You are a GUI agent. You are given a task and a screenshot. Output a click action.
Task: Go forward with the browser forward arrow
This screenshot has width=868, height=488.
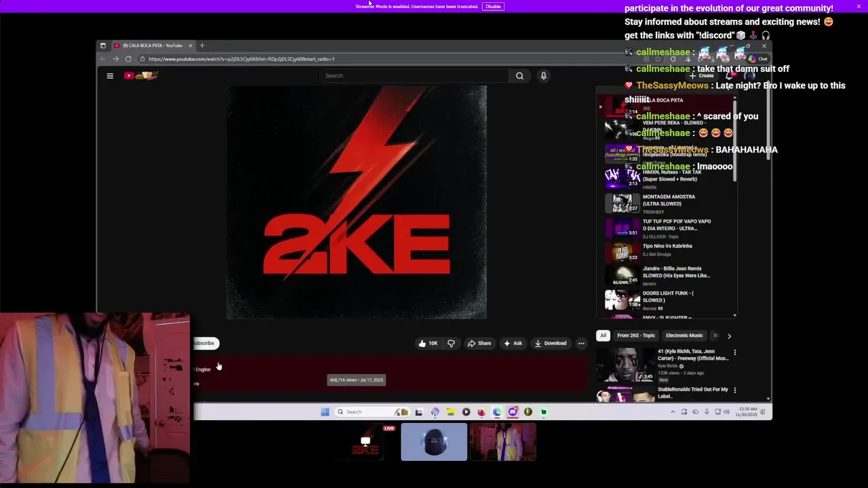(115, 59)
